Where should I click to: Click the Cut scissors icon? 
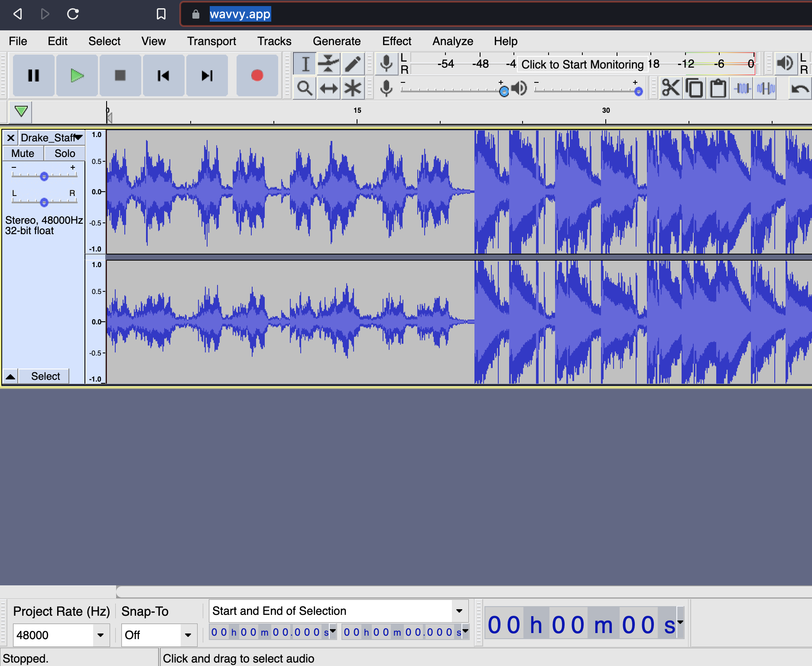coord(671,88)
